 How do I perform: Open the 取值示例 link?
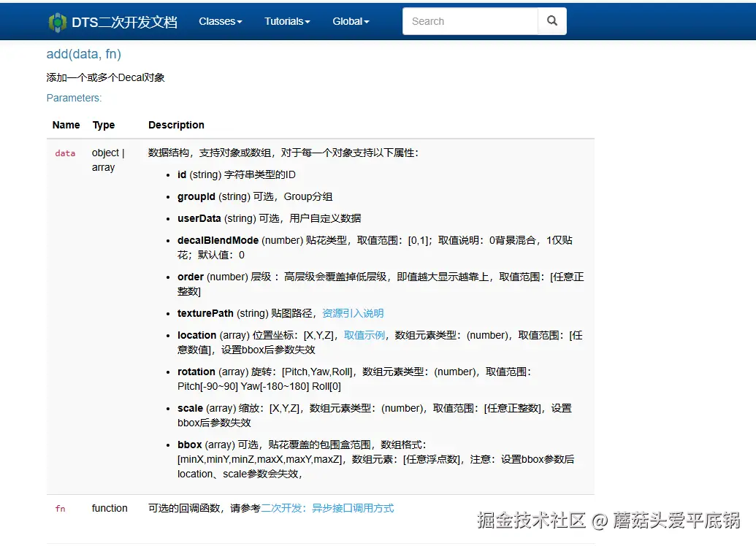tap(364, 335)
